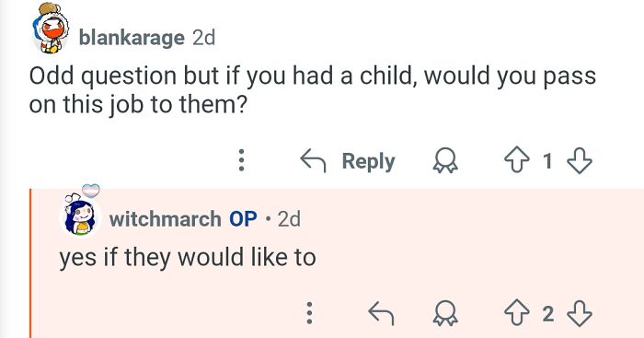Open the witchmarch username link
644x338 pixels.
pyautogui.click(x=165, y=219)
